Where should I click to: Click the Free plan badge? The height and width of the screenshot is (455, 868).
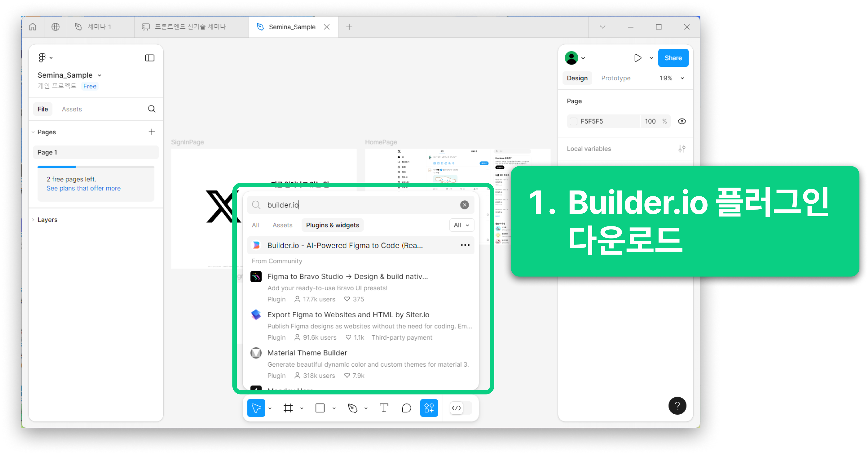coord(90,86)
